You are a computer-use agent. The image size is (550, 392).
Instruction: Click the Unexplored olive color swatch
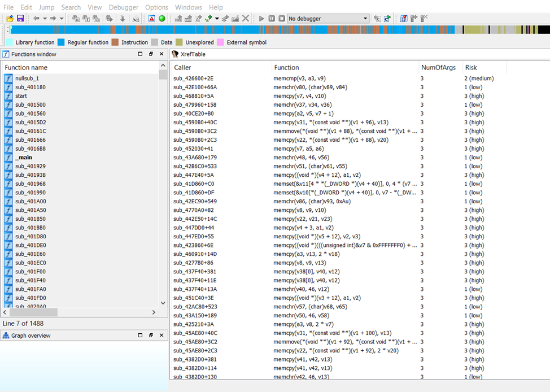[179, 42]
